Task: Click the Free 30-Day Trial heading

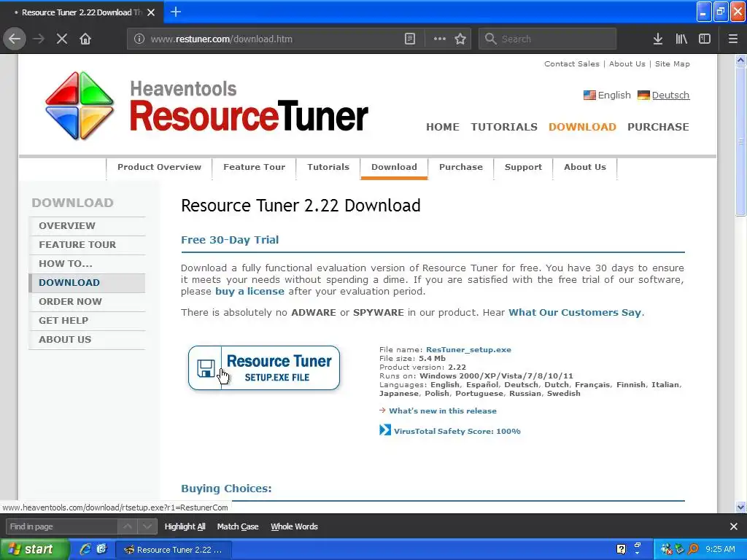Action: point(230,240)
